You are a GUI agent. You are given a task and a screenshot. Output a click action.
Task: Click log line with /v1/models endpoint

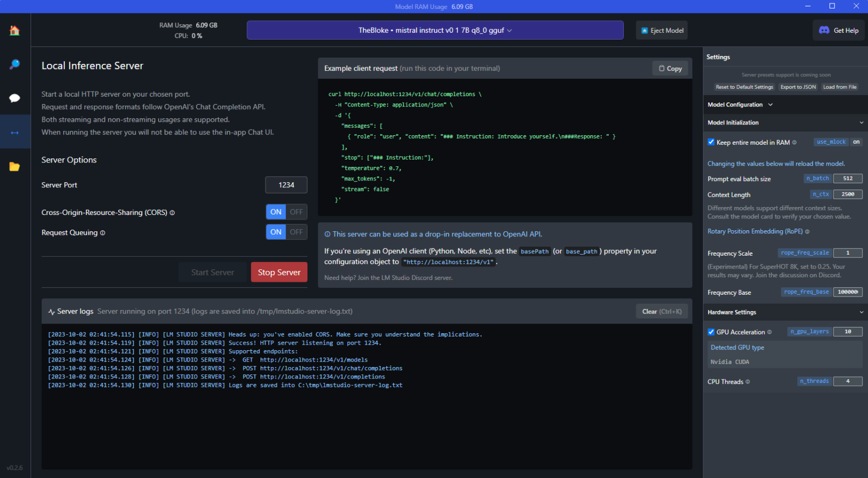tap(208, 360)
